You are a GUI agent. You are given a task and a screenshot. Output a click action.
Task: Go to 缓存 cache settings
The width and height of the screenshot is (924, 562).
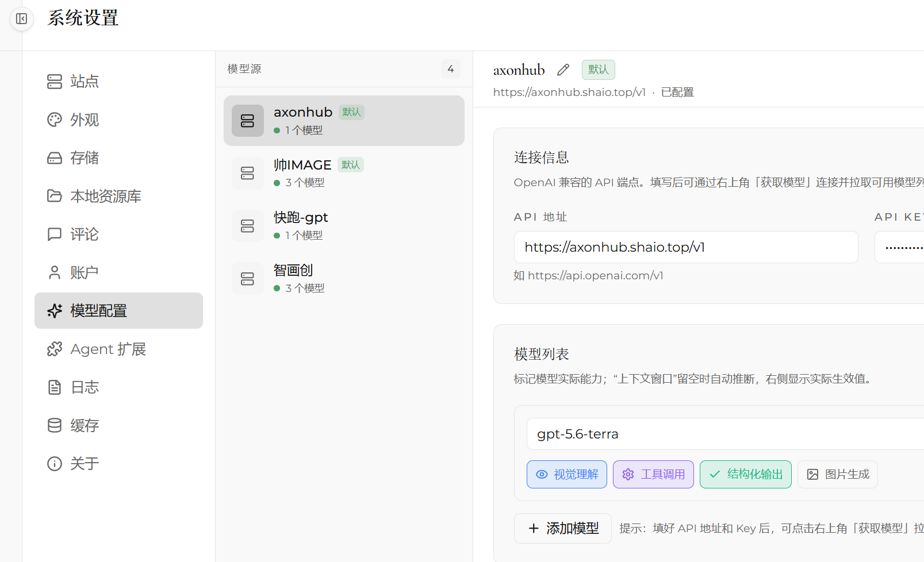[x=118, y=425]
